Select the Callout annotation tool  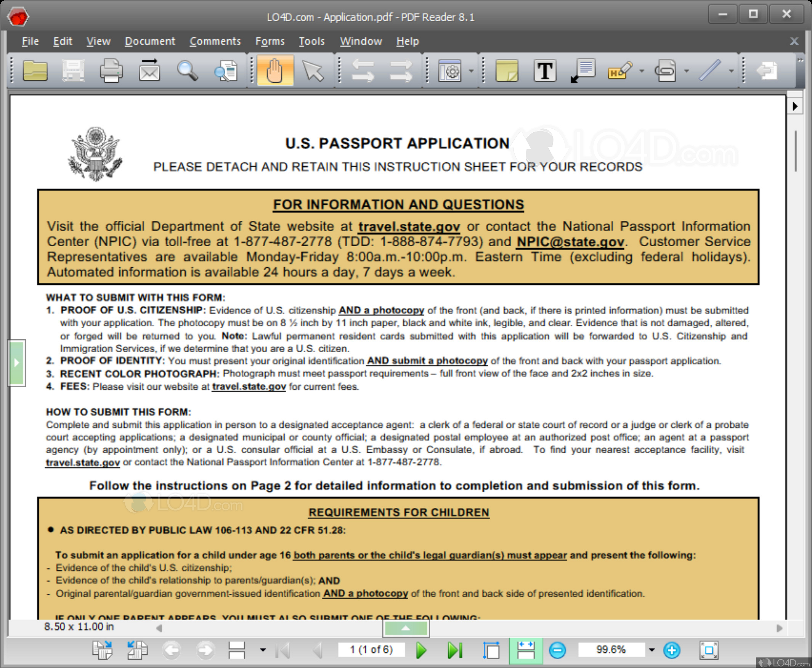pos(583,71)
